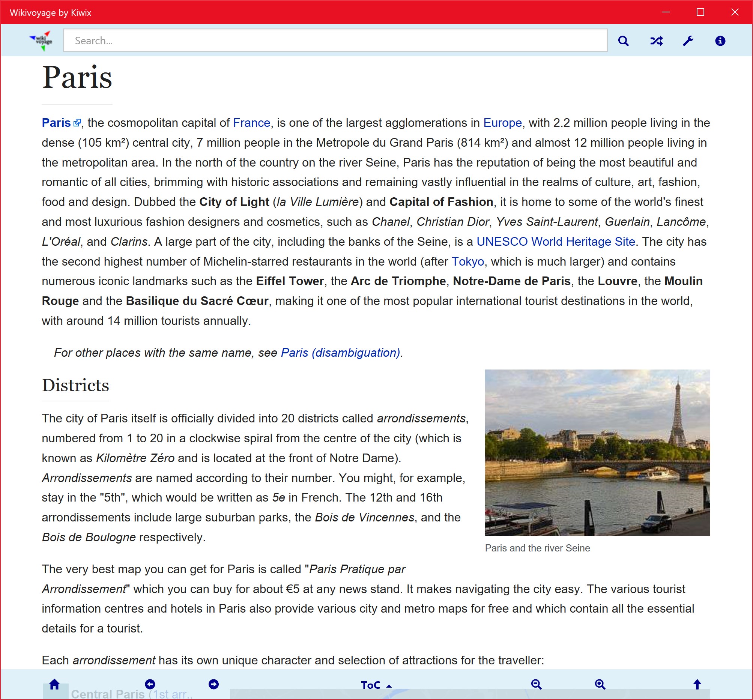This screenshot has width=753, height=700.
Task: Expand the ToC dropdown menu
Action: click(376, 685)
